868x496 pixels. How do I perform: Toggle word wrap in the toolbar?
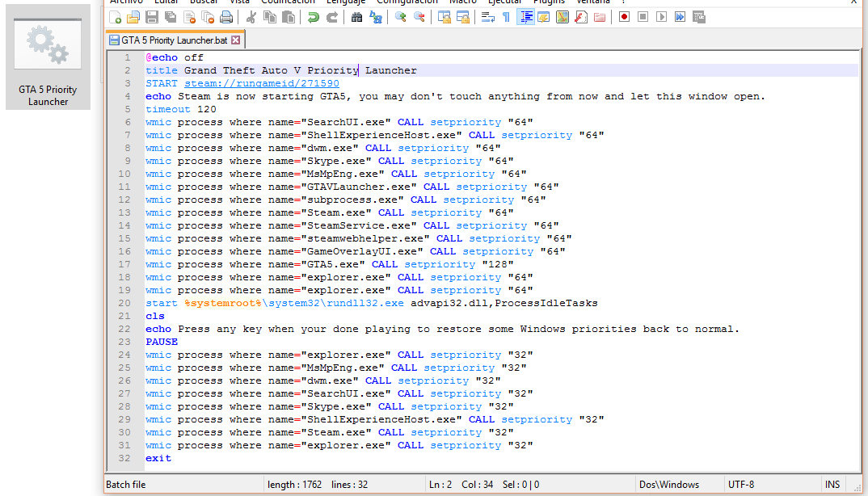click(487, 17)
